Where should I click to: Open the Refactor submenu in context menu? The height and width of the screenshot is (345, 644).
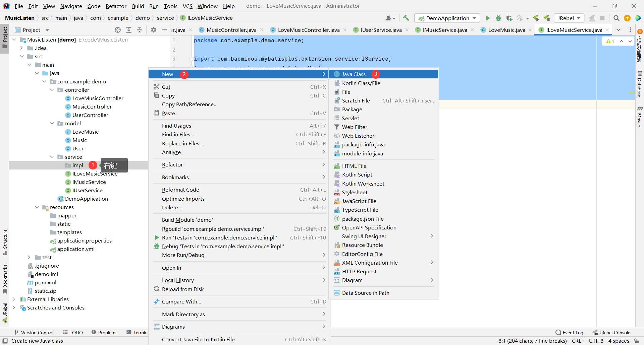[x=239, y=164]
